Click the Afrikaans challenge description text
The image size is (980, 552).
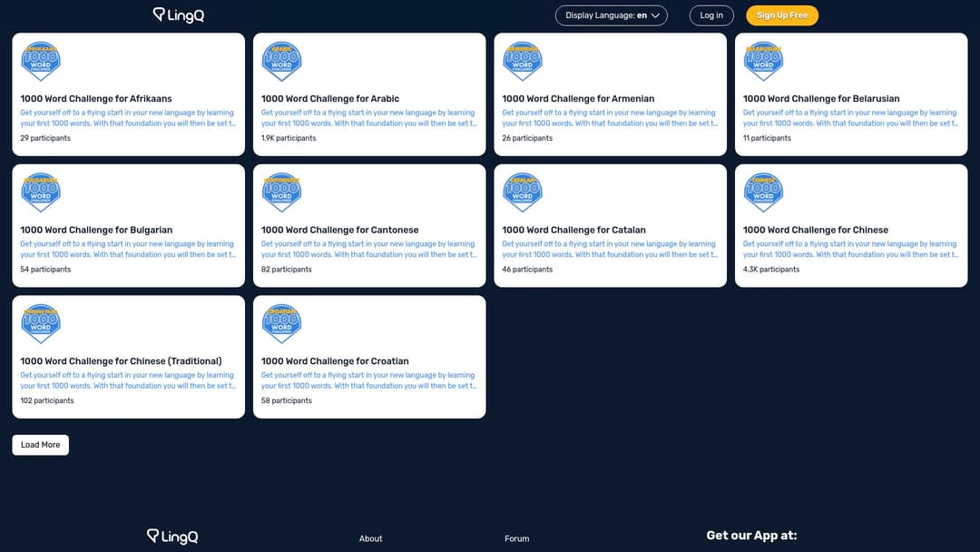(x=128, y=118)
